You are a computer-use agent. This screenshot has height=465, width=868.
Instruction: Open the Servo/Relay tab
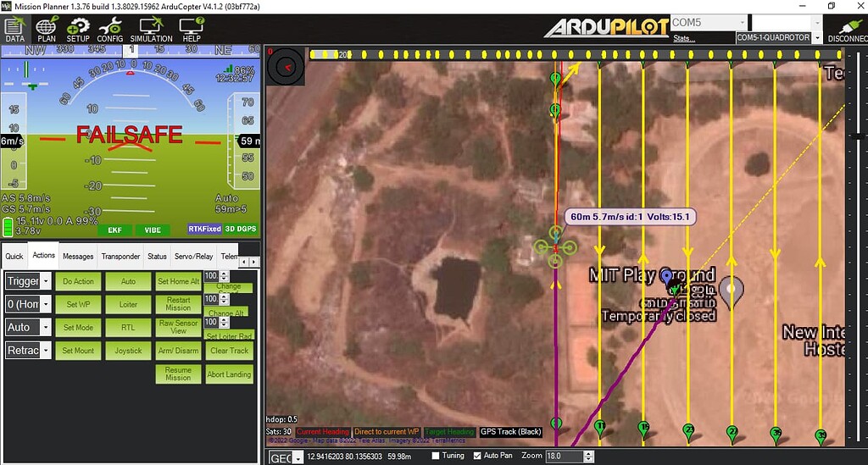tap(194, 256)
